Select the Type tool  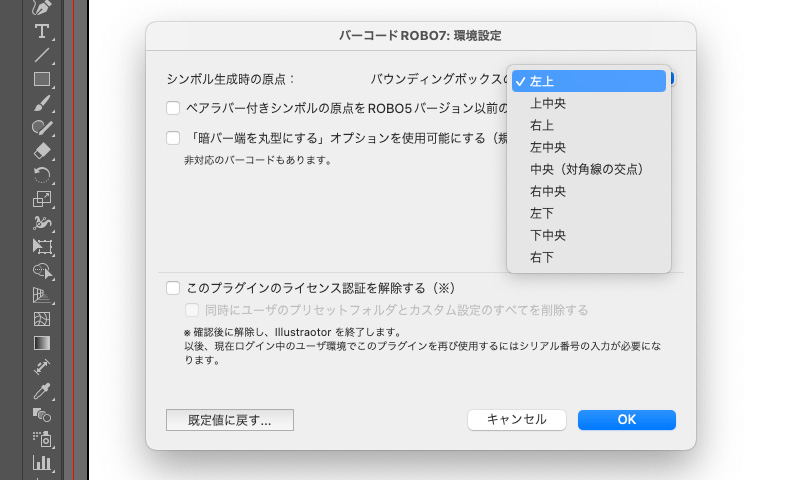point(42,31)
